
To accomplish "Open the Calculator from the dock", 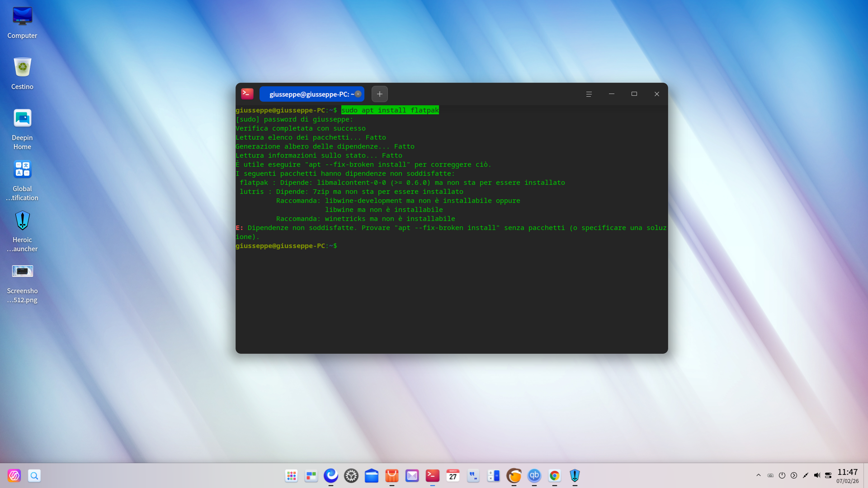I will (494, 476).
